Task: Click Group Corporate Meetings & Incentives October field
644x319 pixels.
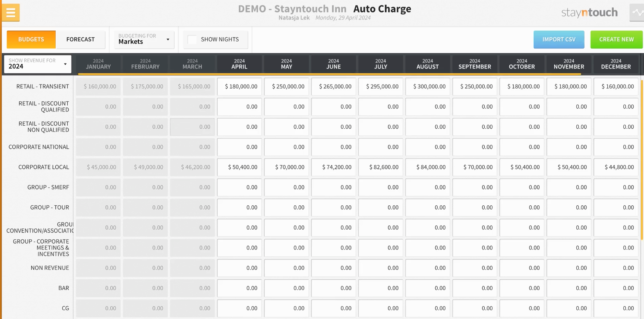Action: [522, 248]
